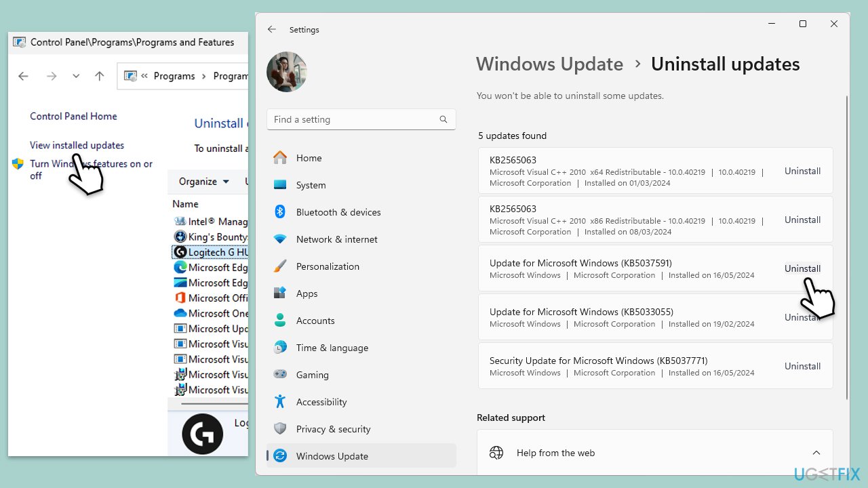Open the user profile picture in Settings
Screen dimensions: 868x488
tap(287, 72)
